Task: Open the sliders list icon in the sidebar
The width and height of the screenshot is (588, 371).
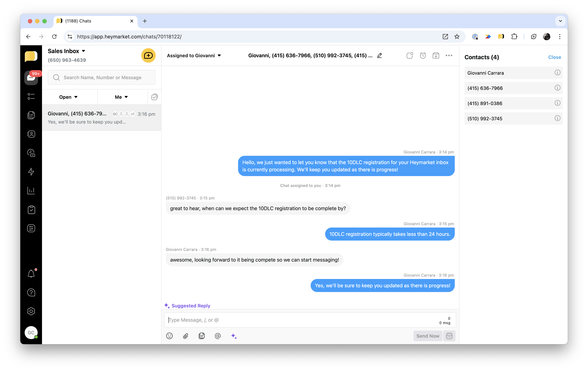Action: point(31,228)
